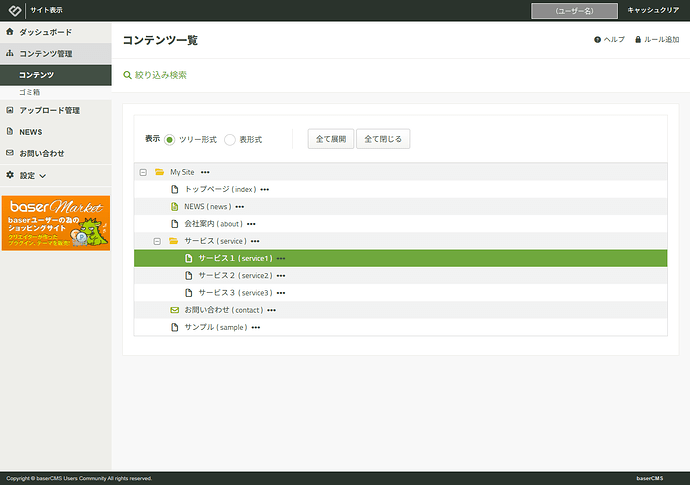The height and width of the screenshot is (485, 690).
Task: Click the 設定 gear icon
Action: 10,175
